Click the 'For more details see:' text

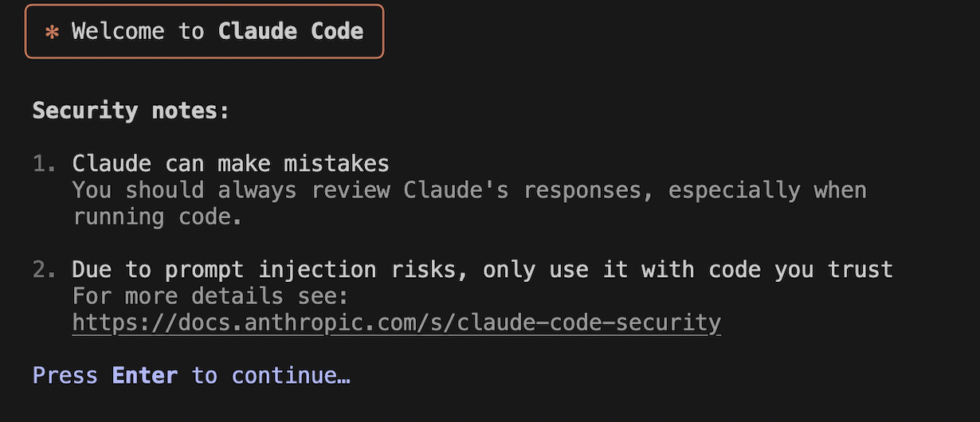211,296
